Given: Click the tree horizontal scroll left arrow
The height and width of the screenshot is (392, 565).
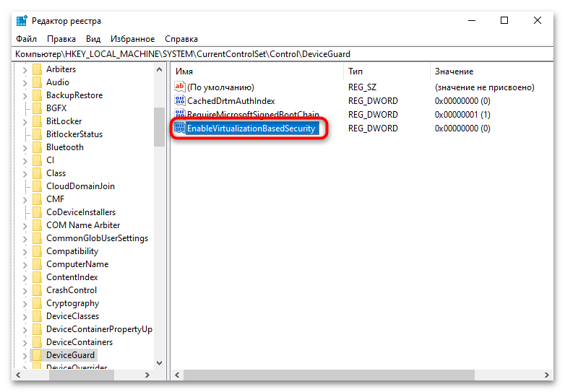Looking at the screenshot, I should click(18, 375).
